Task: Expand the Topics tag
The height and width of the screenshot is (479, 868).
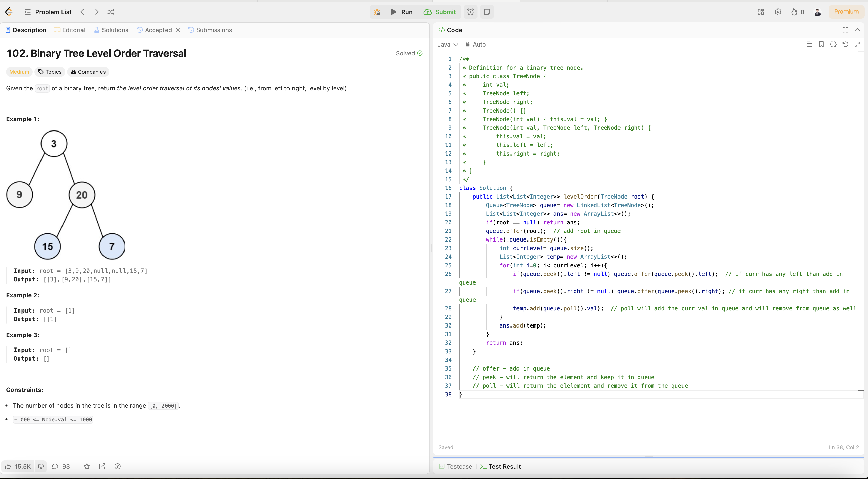Action: click(x=50, y=72)
